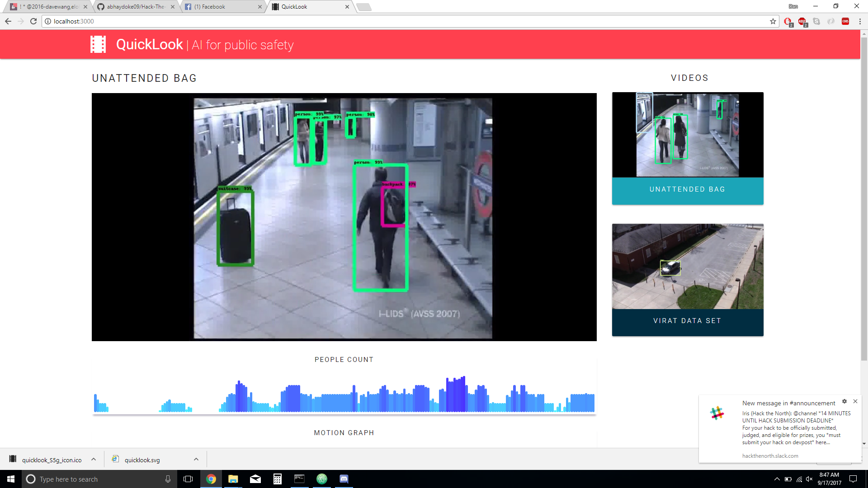This screenshot has width=868, height=488.
Task: Toggle the volume mute tray icon
Action: pos(809,479)
